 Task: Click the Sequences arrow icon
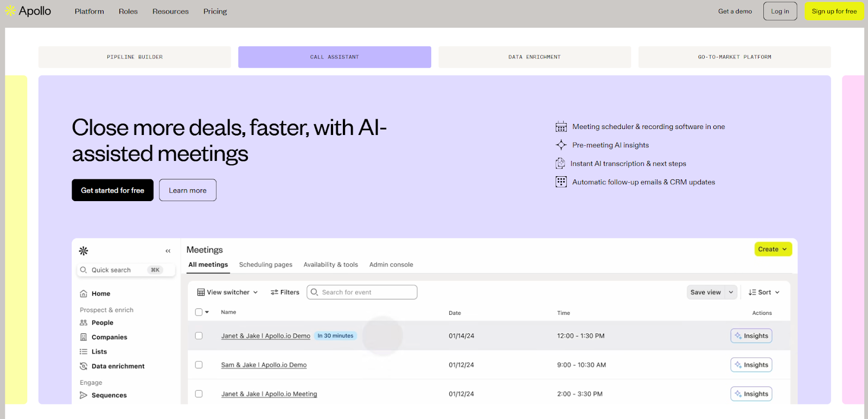click(84, 395)
